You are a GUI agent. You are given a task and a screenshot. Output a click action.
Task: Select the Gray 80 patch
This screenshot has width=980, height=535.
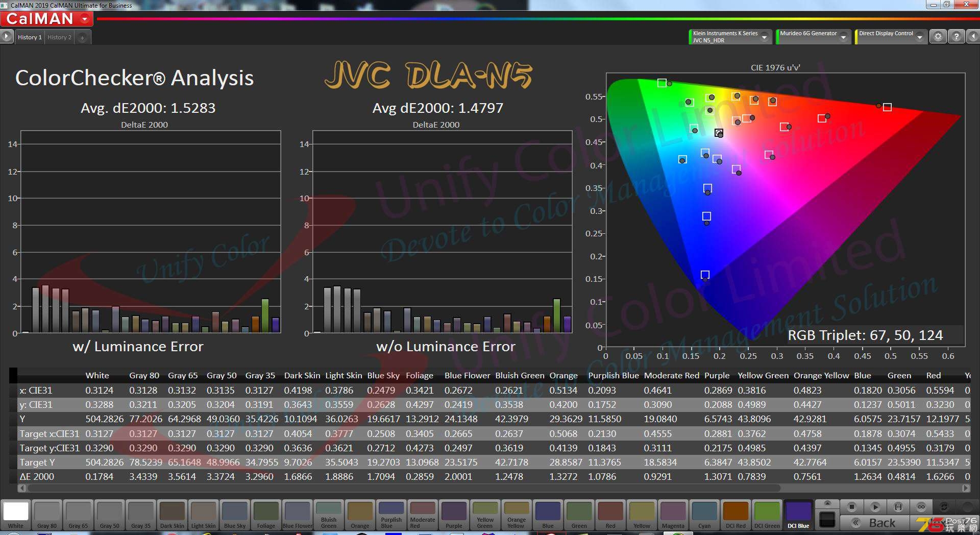47,515
